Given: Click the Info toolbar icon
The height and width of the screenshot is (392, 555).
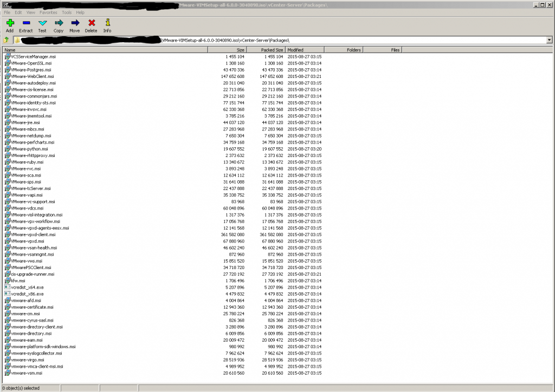Looking at the screenshot, I should tap(108, 23).
